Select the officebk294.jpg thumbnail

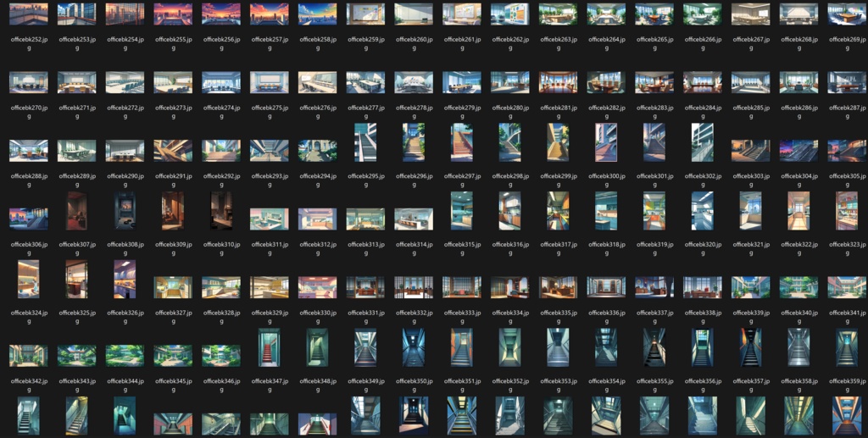[x=318, y=151]
